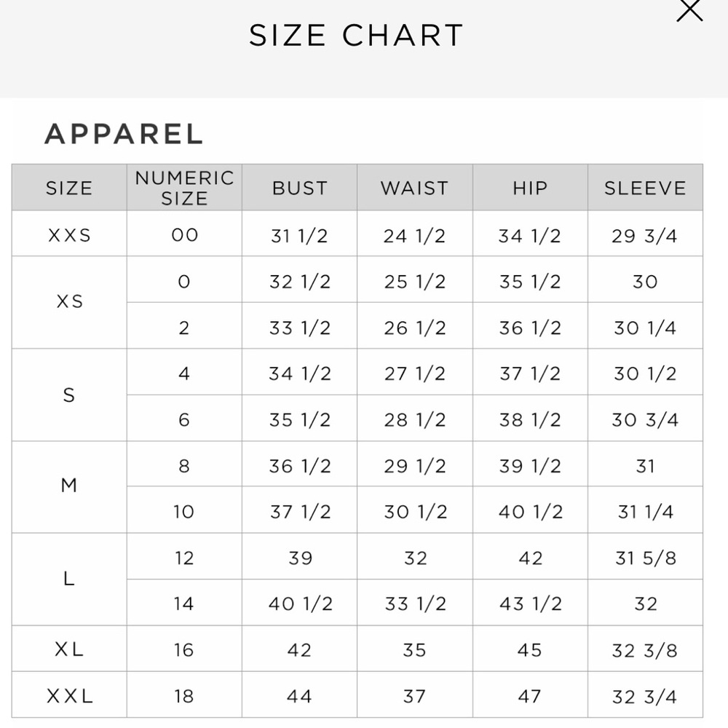The height and width of the screenshot is (728, 728).
Task: Select the HIP column header
Action: (529, 188)
